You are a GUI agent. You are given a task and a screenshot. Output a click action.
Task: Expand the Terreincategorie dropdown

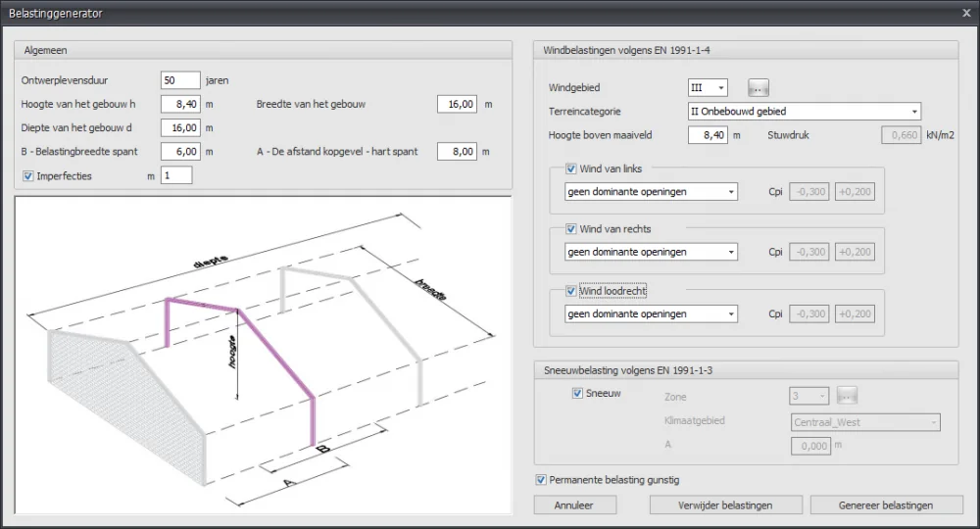(805, 112)
